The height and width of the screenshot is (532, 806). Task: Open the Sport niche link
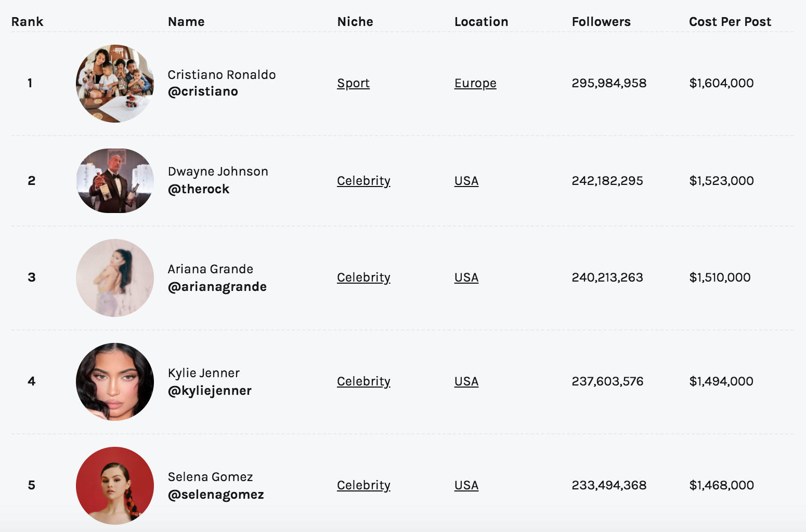coord(353,83)
